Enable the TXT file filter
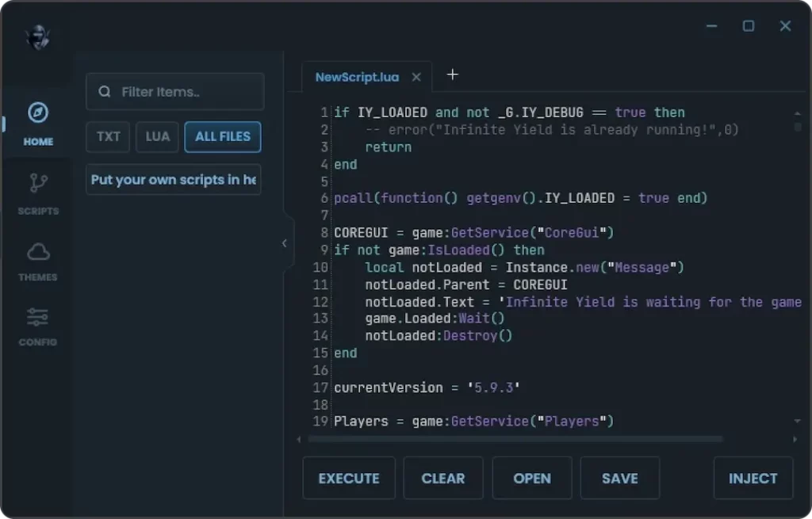812x519 pixels. click(107, 136)
